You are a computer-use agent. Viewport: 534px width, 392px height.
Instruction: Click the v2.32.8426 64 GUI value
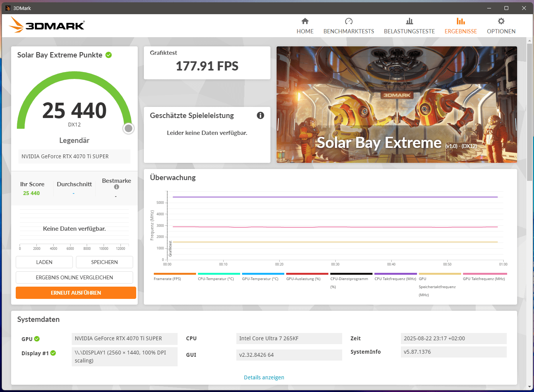pyautogui.click(x=289, y=355)
